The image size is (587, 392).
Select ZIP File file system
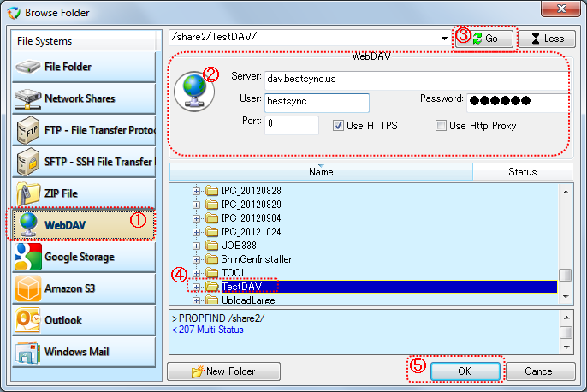[x=84, y=193]
